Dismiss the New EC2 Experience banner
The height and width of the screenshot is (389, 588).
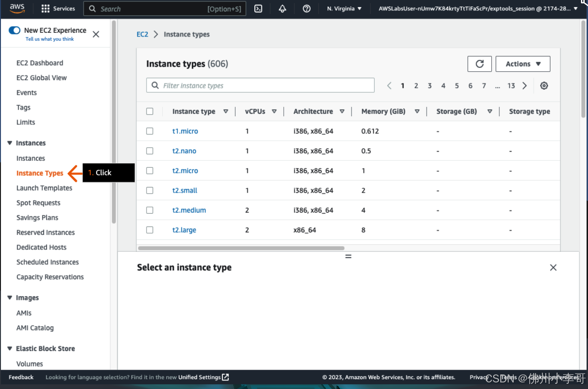pos(96,34)
